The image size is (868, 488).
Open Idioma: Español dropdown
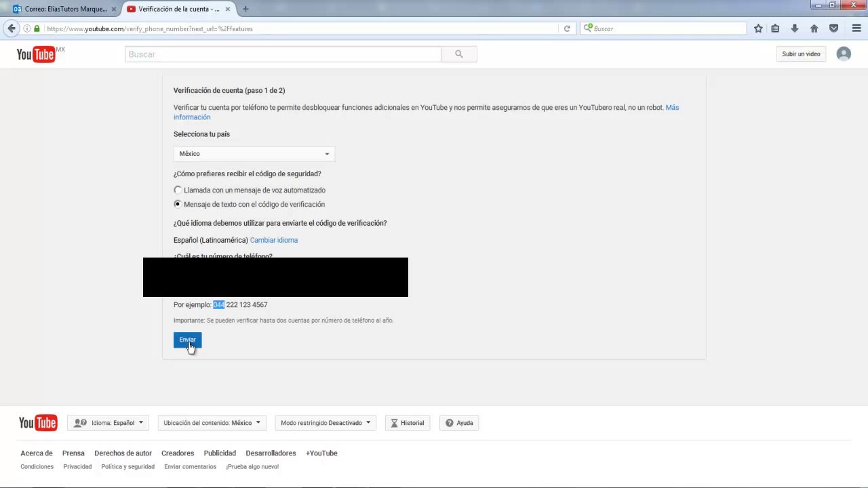pos(108,423)
